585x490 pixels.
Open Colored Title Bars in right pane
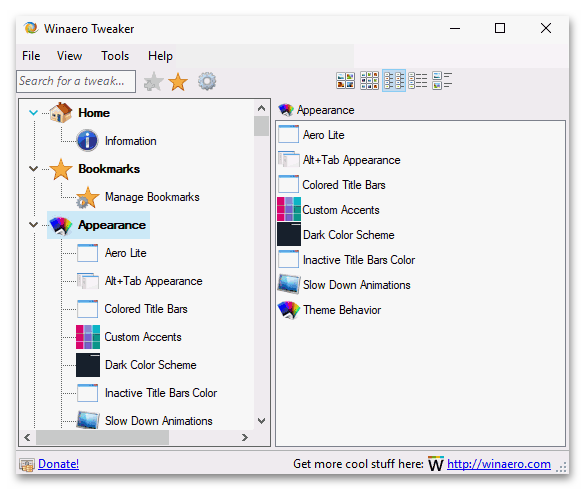point(344,185)
